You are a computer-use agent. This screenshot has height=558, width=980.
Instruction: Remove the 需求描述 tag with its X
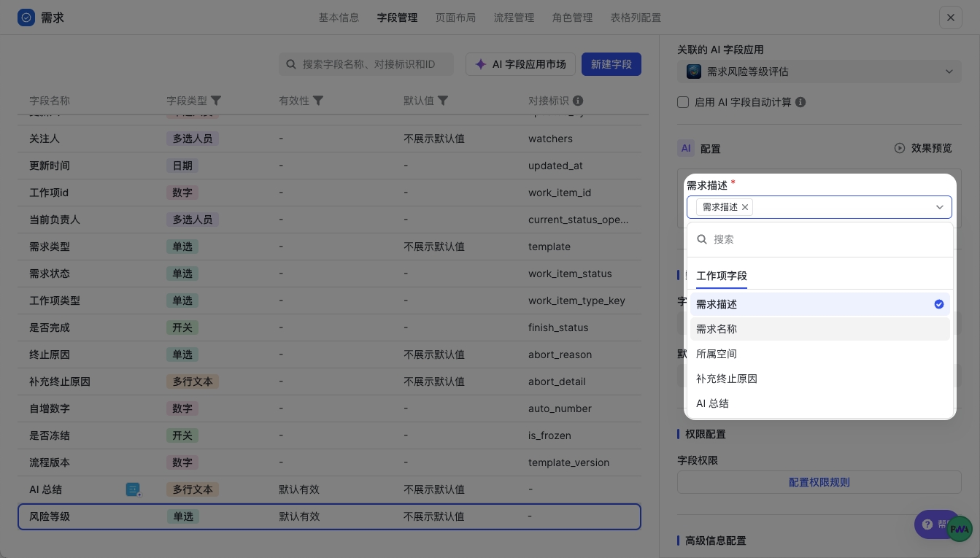point(745,207)
